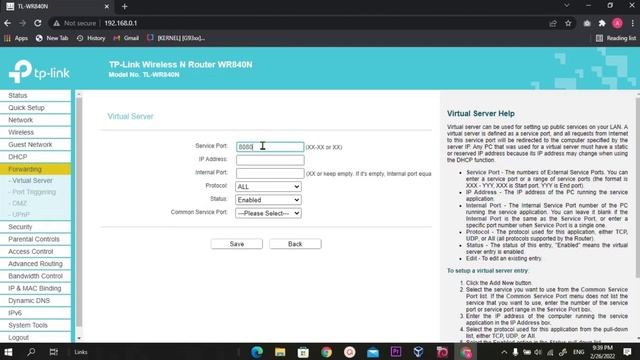The image size is (640, 360).
Task: Open Mail app from taskbar
Action: pos(373,352)
